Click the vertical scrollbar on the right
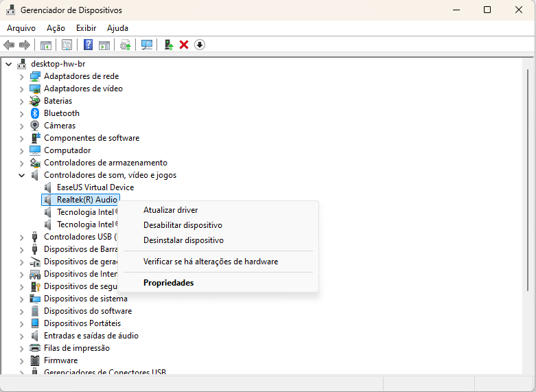This screenshot has width=536, height=392. pos(531,206)
